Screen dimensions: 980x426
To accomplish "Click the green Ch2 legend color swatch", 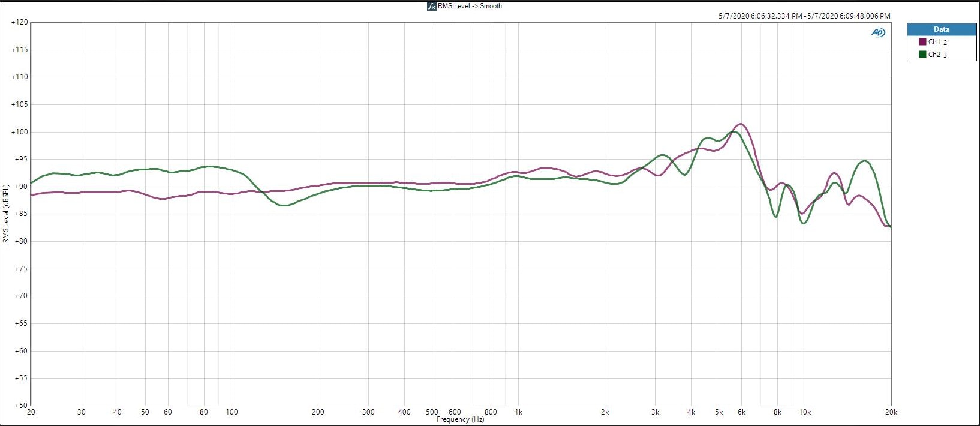I will (x=922, y=55).
